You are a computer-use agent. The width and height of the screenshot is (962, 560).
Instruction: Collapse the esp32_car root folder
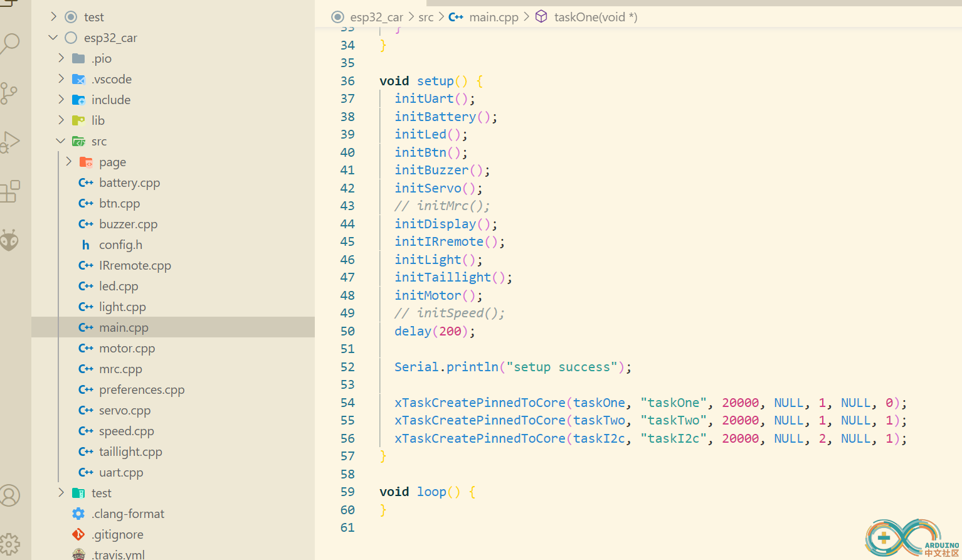coord(54,38)
